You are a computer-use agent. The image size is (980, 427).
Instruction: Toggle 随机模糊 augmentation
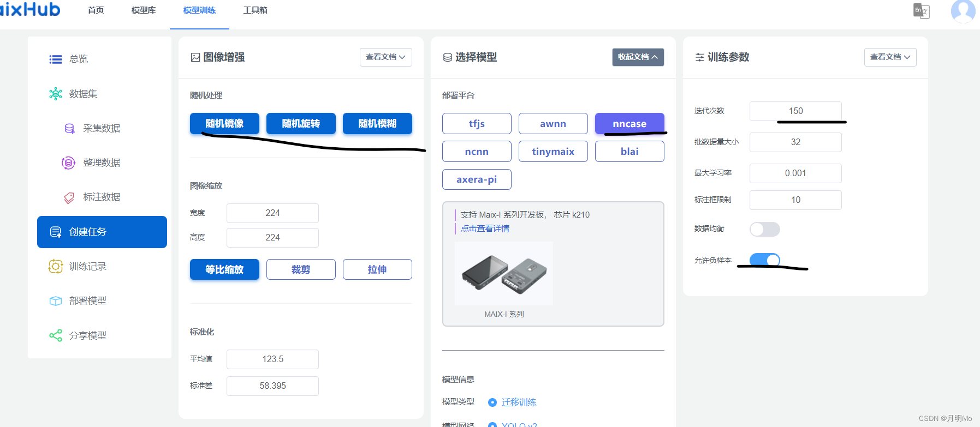click(x=377, y=123)
